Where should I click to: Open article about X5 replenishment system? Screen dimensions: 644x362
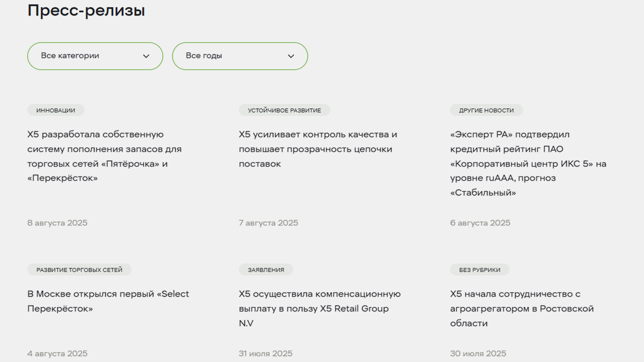click(x=105, y=156)
